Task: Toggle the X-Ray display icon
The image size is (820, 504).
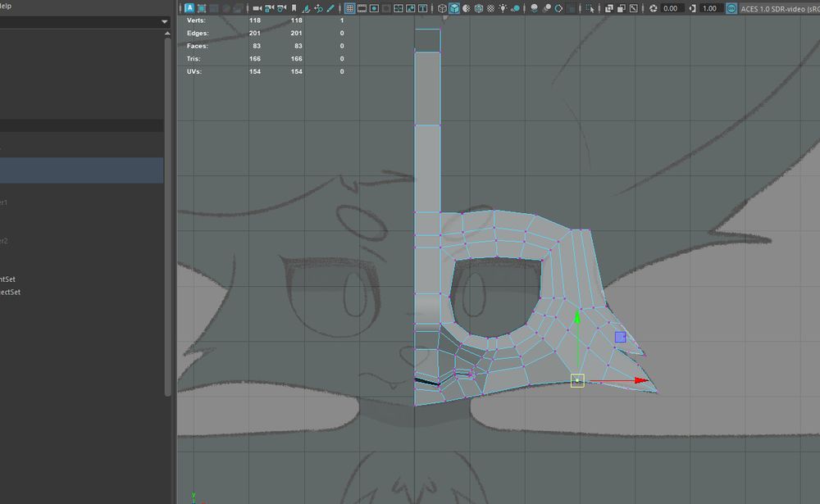Action: coord(608,8)
